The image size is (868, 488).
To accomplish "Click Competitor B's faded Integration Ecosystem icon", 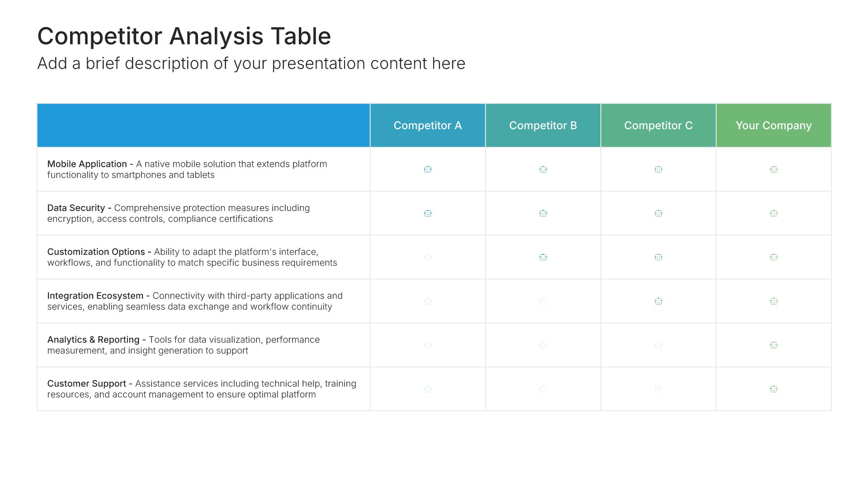I will 543,301.
